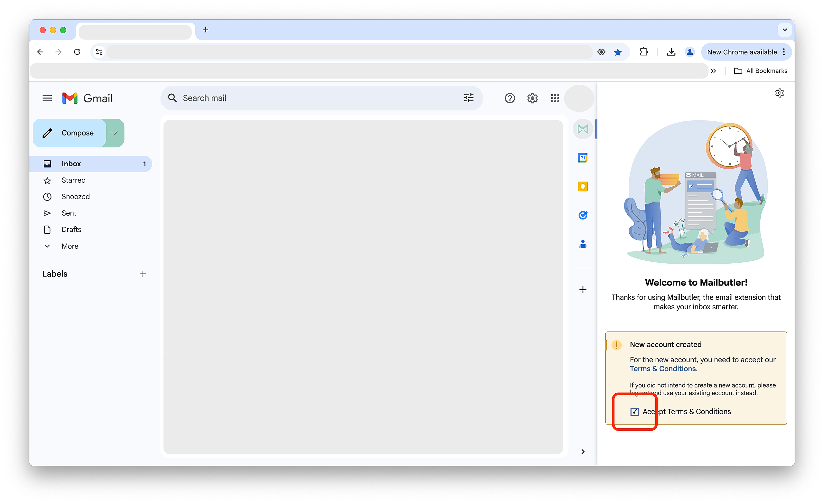Open Gmail Support help icon
The image size is (824, 504).
510,98
